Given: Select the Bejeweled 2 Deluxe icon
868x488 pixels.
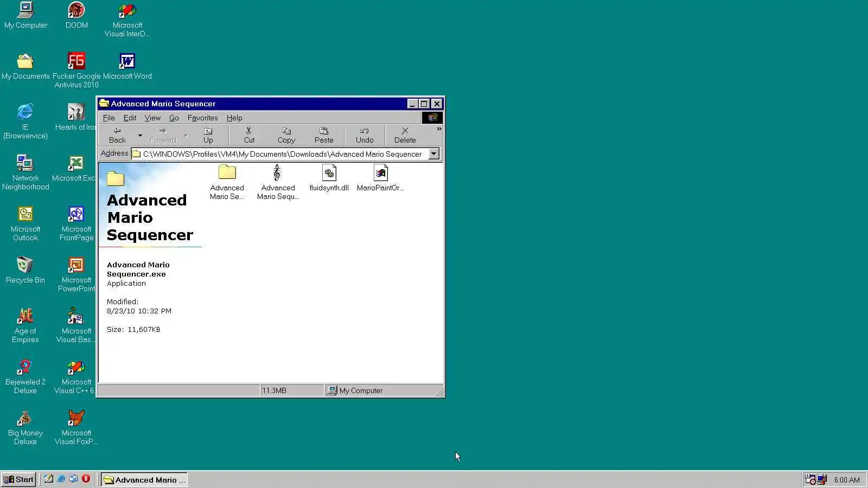Looking at the screenshot, I should (x=25, y=376).
